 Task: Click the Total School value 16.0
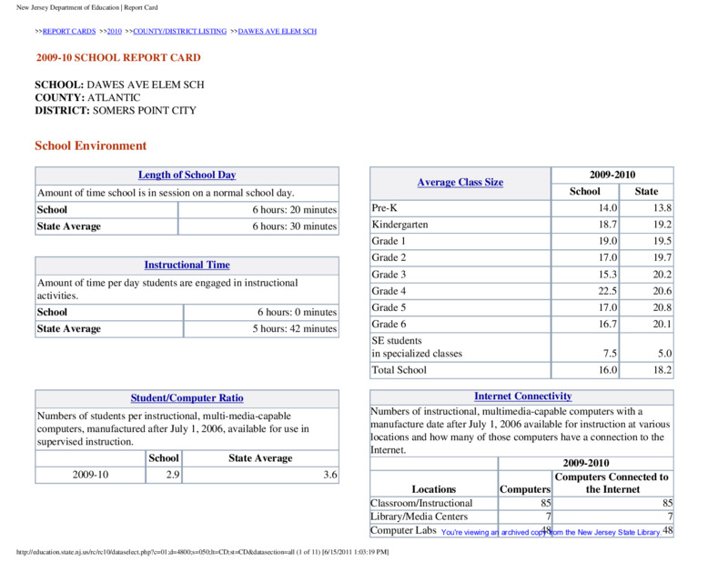tap(608, 370)
